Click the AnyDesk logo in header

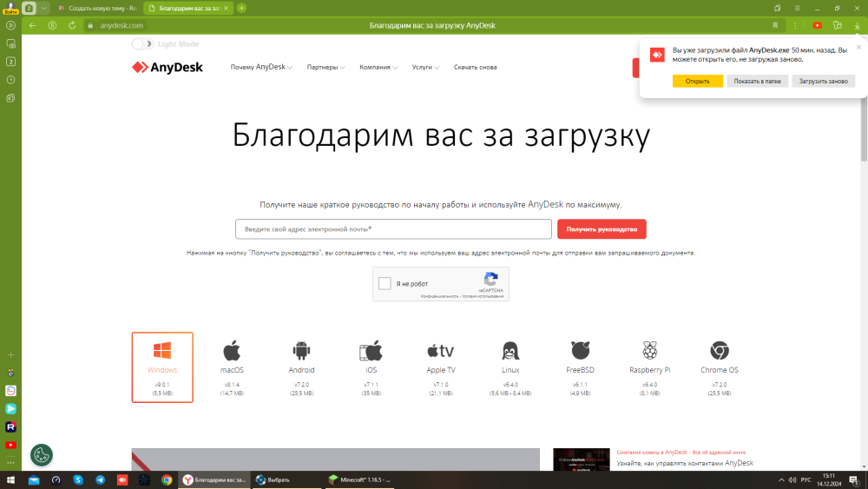click(x=168, y=67)
